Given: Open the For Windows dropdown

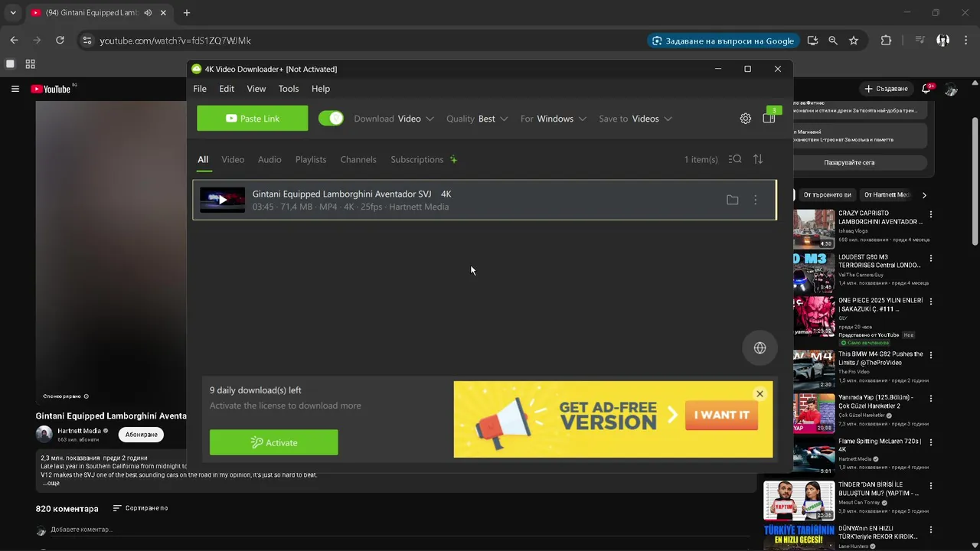Looking at the screenshot, I should [554, 119].
